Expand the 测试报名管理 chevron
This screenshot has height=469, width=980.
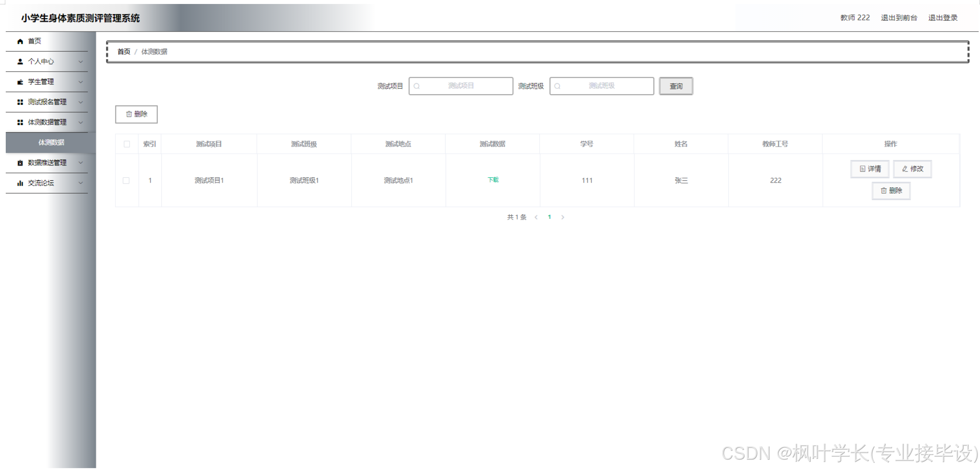click(80, 102)
